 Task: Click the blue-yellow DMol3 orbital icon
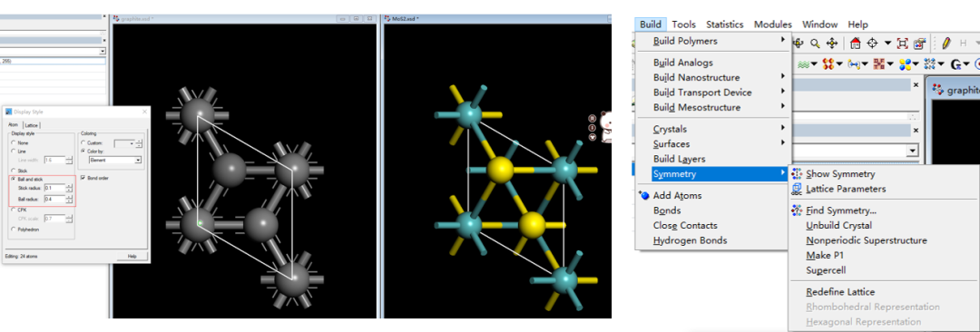[905, 64]
